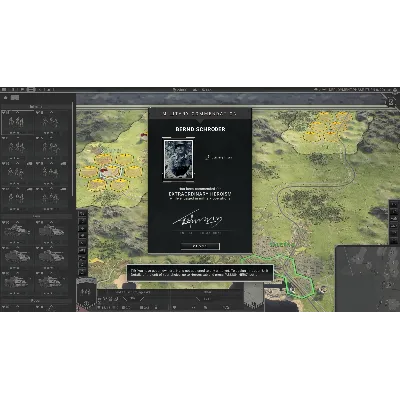Image resolution: width=400 pixels, height=400 pixels.
Task: Select the top-right tank unit card
Action: pyautogui.click(x=51, y=232)
